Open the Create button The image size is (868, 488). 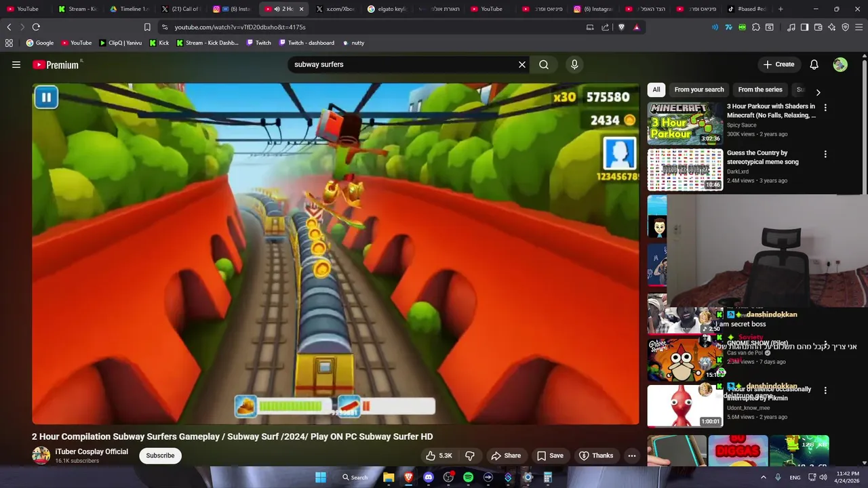(x=778, y=64)
